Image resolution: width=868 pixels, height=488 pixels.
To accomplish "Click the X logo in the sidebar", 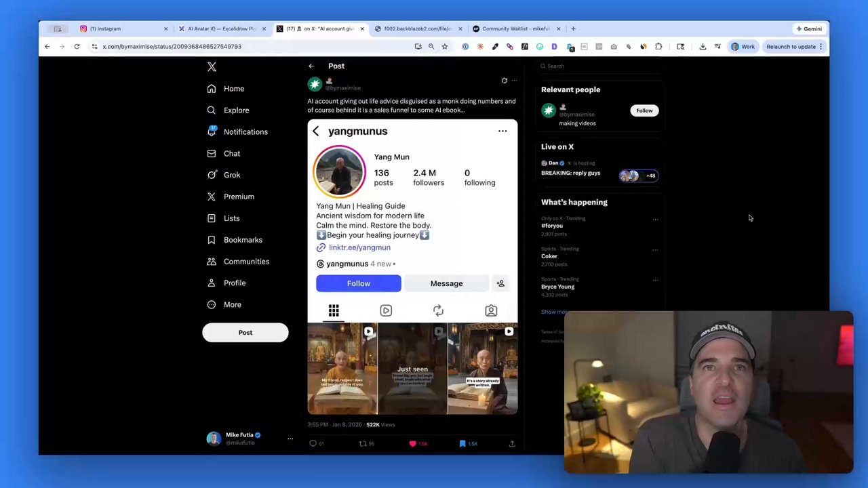I will (x=212, y=66).
